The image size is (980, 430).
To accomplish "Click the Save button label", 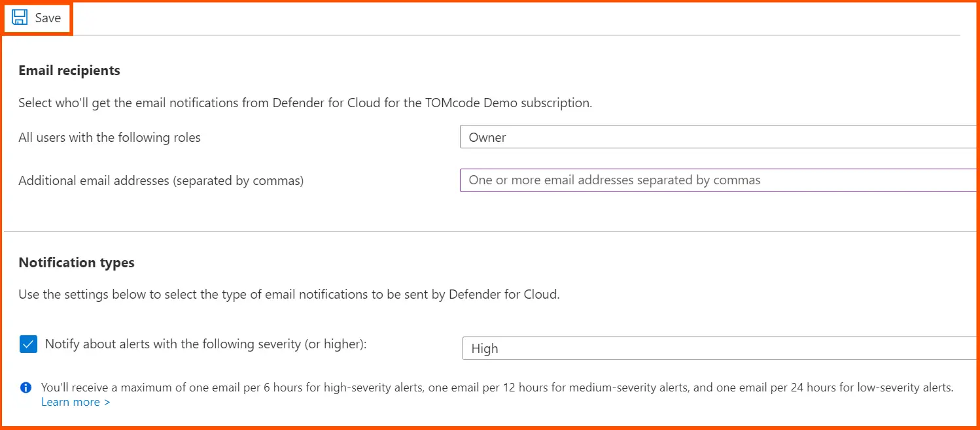I will pyautogui.click(x=48, y=18).
